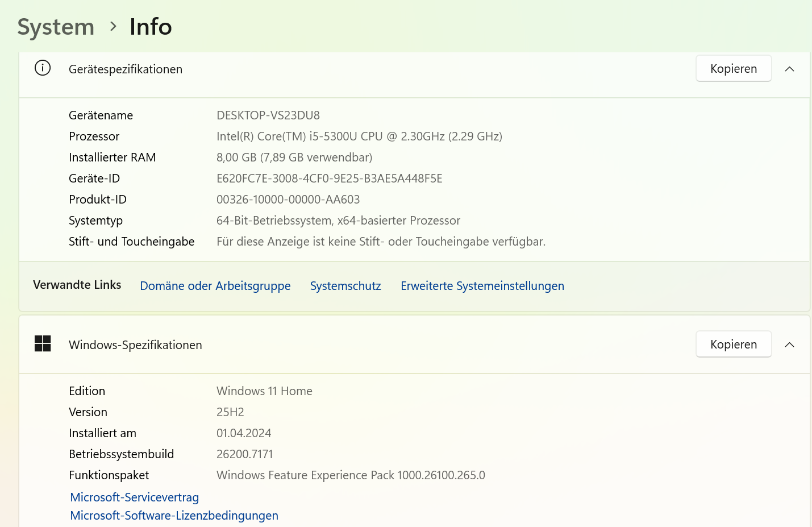Copy Windows specifications using Kopieren button

734,344
